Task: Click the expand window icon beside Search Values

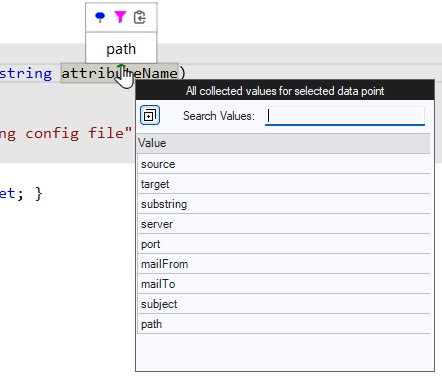Action: click(x=150, y=115)
